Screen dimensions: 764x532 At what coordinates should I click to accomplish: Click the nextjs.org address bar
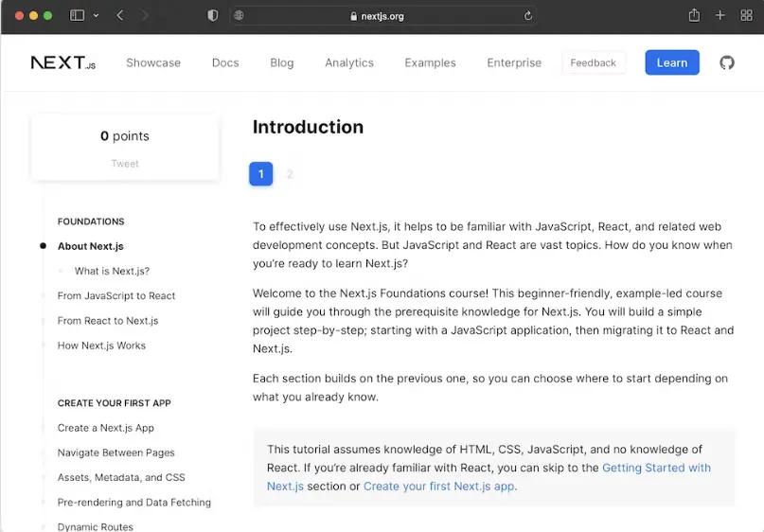coord(382,16)
